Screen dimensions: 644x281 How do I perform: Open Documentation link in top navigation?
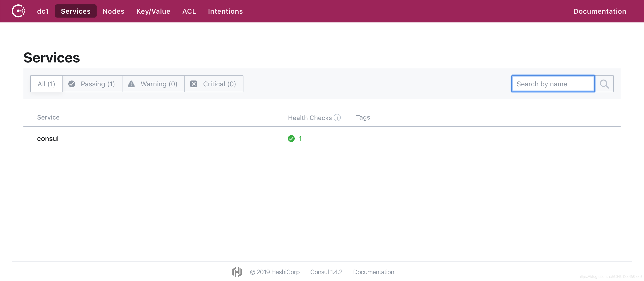(600, 11)
